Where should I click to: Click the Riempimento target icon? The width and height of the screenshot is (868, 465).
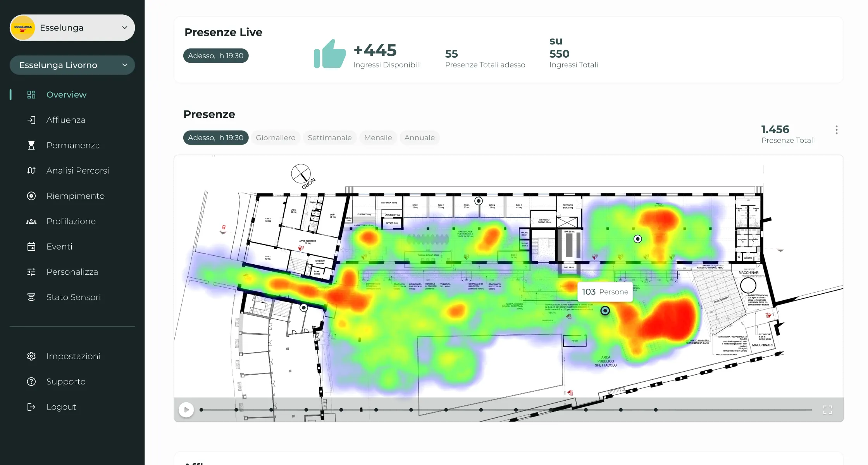[x=31, y=196]
